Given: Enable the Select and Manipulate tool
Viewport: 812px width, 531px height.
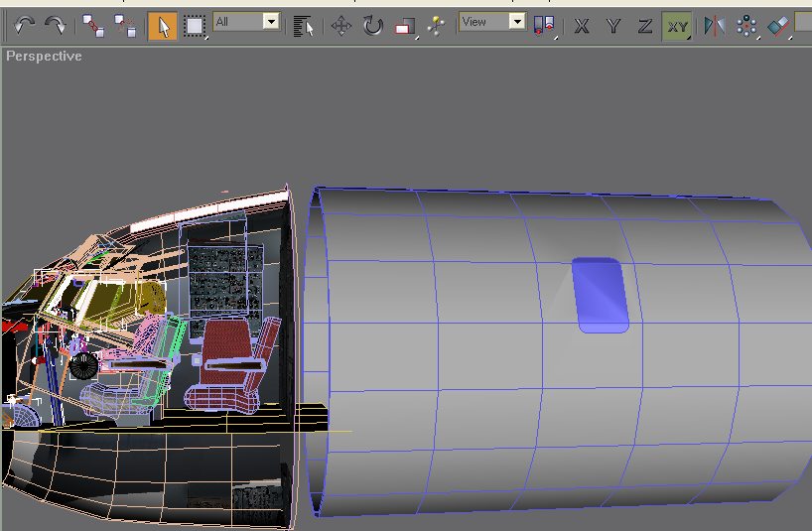Looking at the screenshot, I should pyautogui.click(x=435, y=26).
